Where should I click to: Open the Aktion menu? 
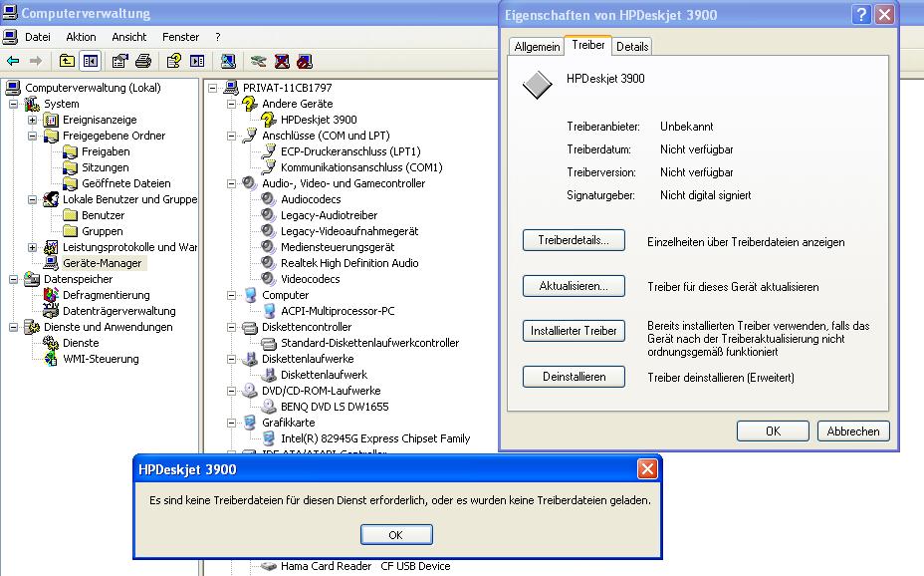[81, 37]
